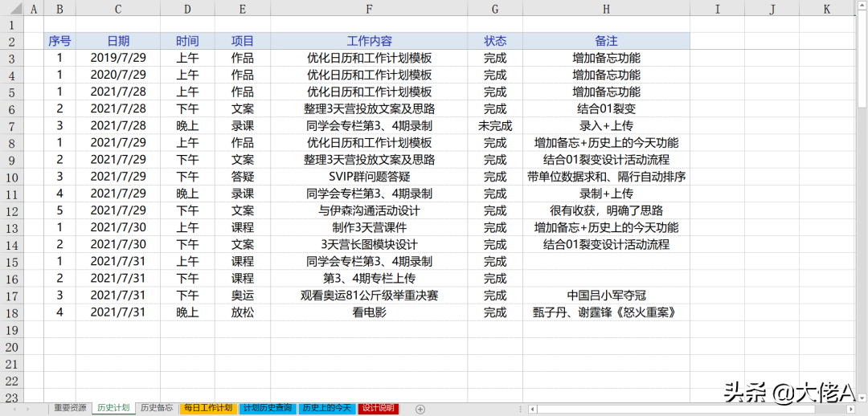Open the 重要资源 sheet tab

[70, 408]
